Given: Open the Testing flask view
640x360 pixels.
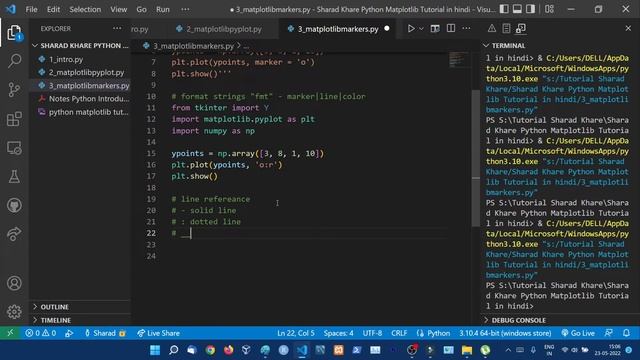Looking at the screenshot, I should [14, 176].
